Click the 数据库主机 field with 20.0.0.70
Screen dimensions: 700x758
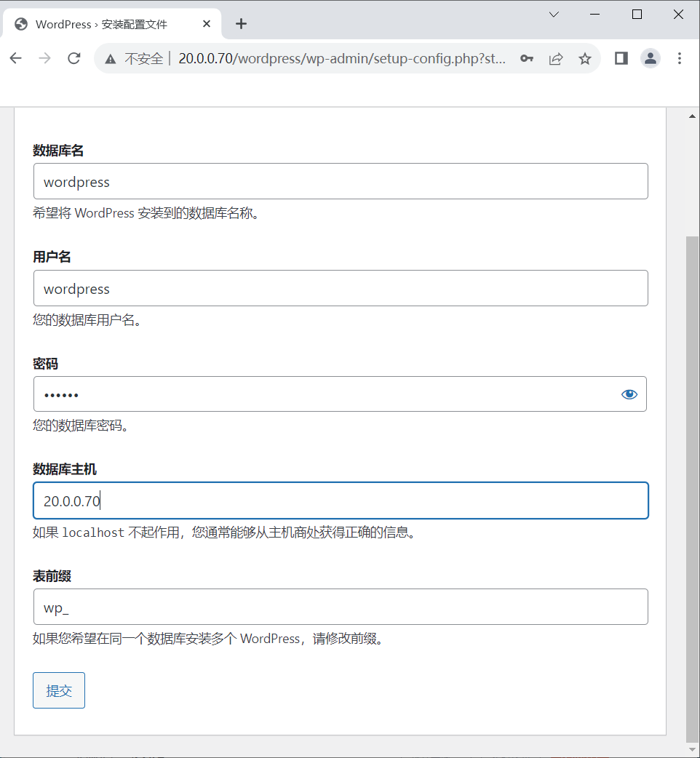(x=341, y=500)
